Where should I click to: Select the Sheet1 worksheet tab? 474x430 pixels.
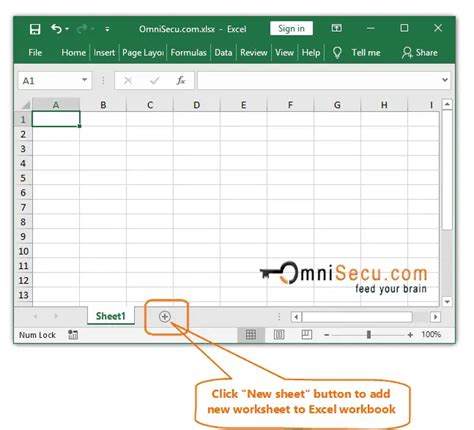tap(111, 316)
